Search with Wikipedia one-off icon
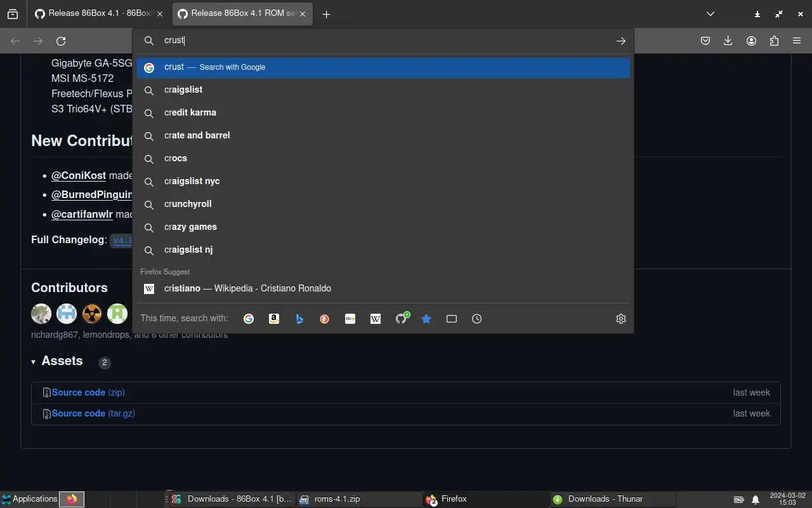Viewport: 812px width, 508px height. 376,319
